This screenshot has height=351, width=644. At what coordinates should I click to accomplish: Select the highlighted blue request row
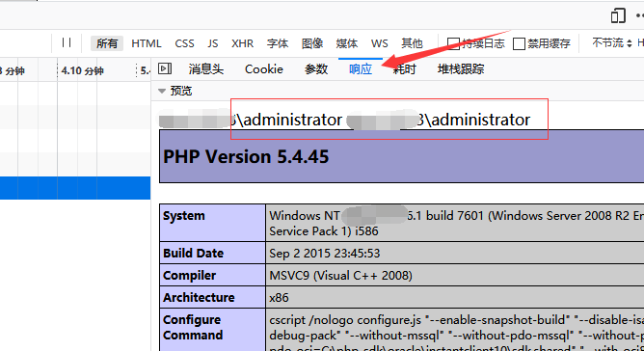point(75,188)
